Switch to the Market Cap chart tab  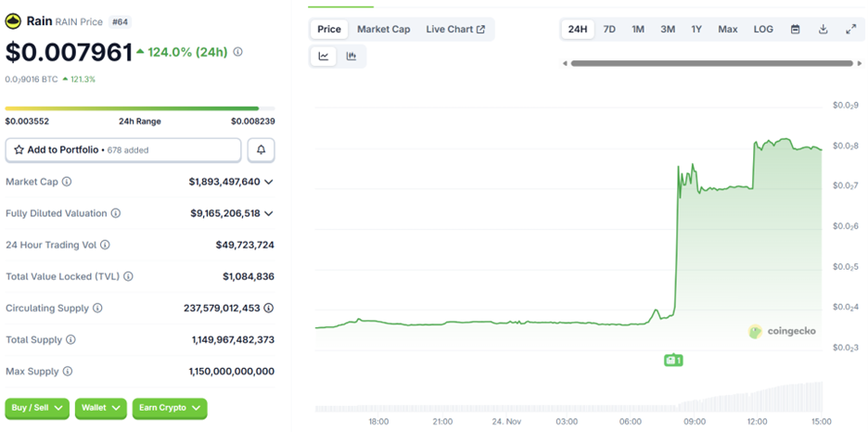383,30
